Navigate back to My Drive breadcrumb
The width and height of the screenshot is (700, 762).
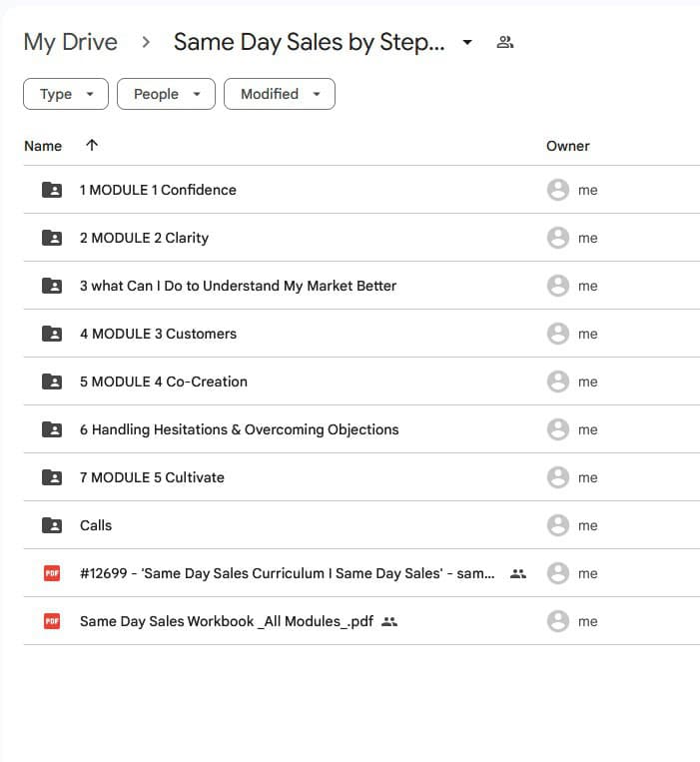tap(70, 42)
